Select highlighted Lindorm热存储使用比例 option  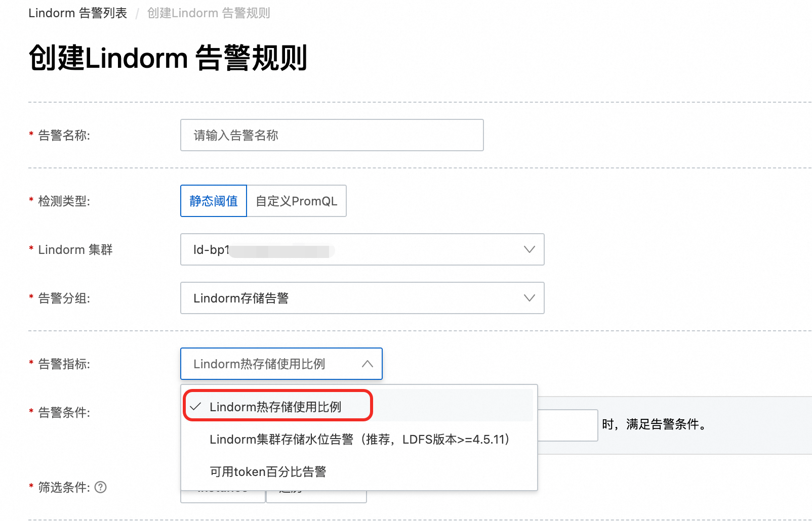coord(275,407)
